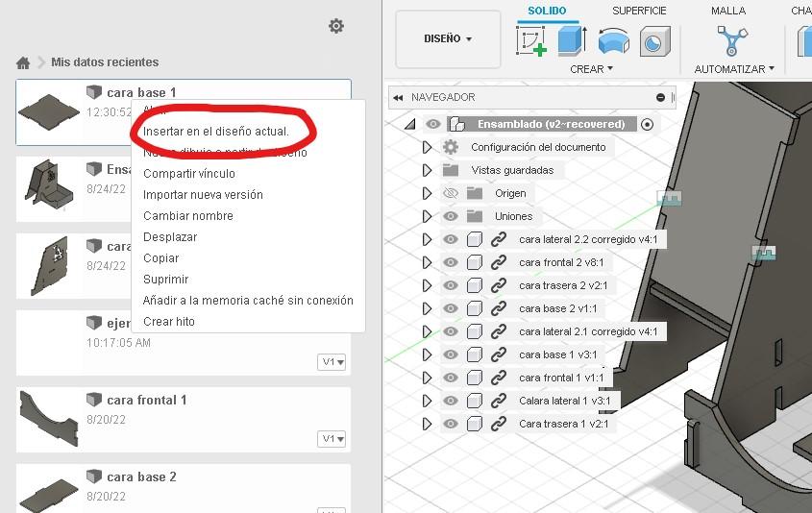Show the hidden Origen folder
The height and width of the screenshot is (513, 812).
coord(451,193)
